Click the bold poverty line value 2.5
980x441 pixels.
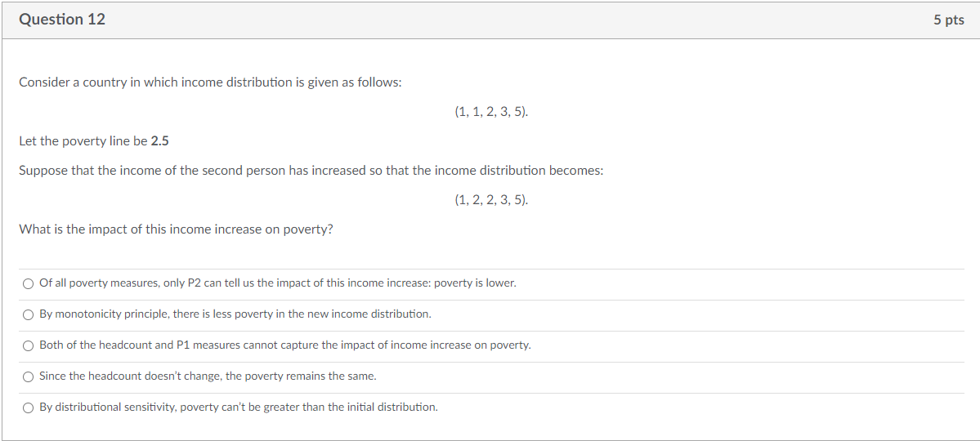[160, 141]
